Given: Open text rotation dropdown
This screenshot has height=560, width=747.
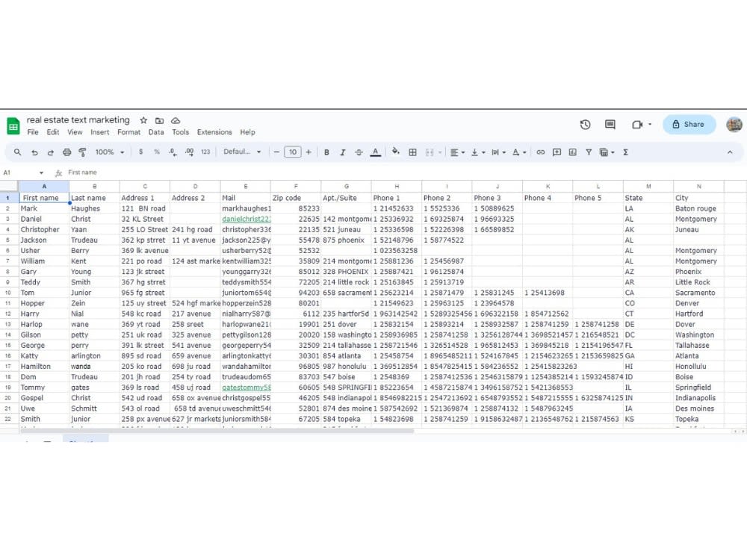Looking at the screenshot, I should [x=519, y=152].
